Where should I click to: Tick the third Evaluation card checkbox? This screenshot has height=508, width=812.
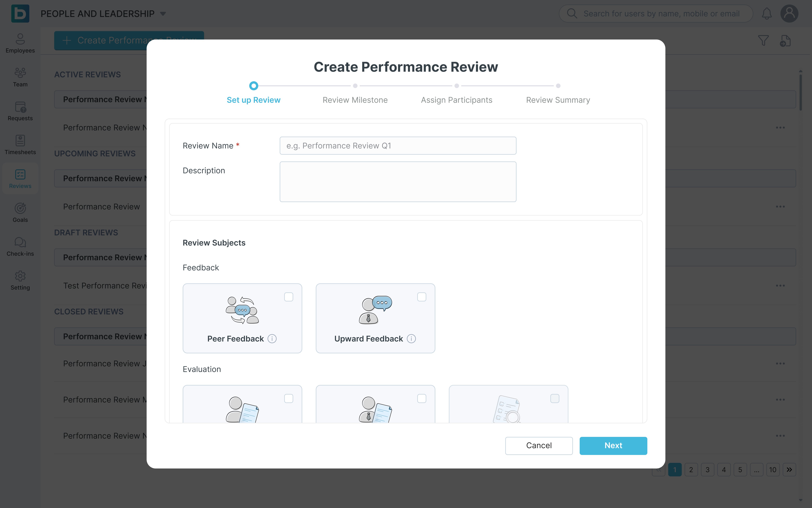pyautogui.click(x=555, y=398)
